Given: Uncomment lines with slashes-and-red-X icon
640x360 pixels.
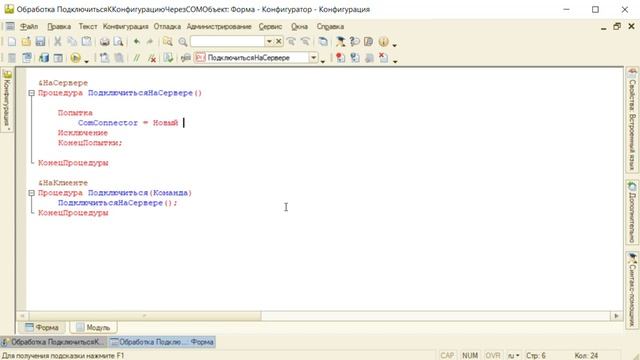Looking at the screenshot, I should click(152, 58).
